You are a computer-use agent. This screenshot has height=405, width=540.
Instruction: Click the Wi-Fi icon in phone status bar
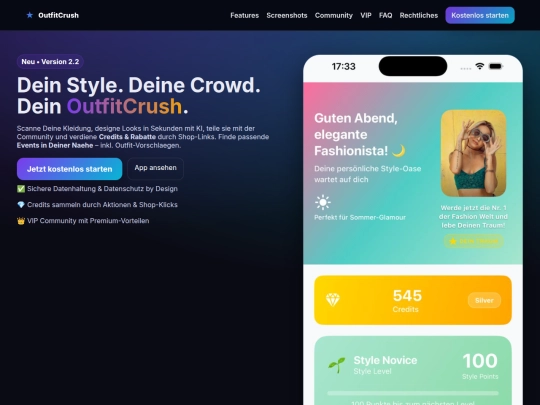[x=479, y=66]
